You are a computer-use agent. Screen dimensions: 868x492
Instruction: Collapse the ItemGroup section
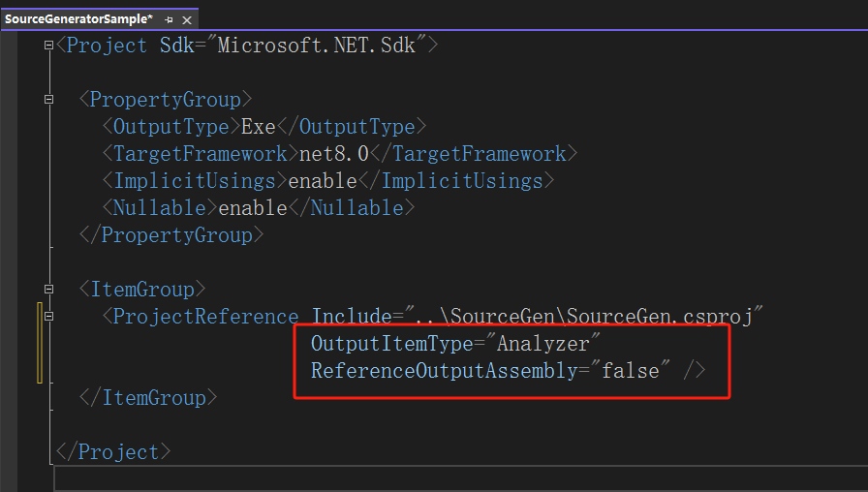pos(49,290)
